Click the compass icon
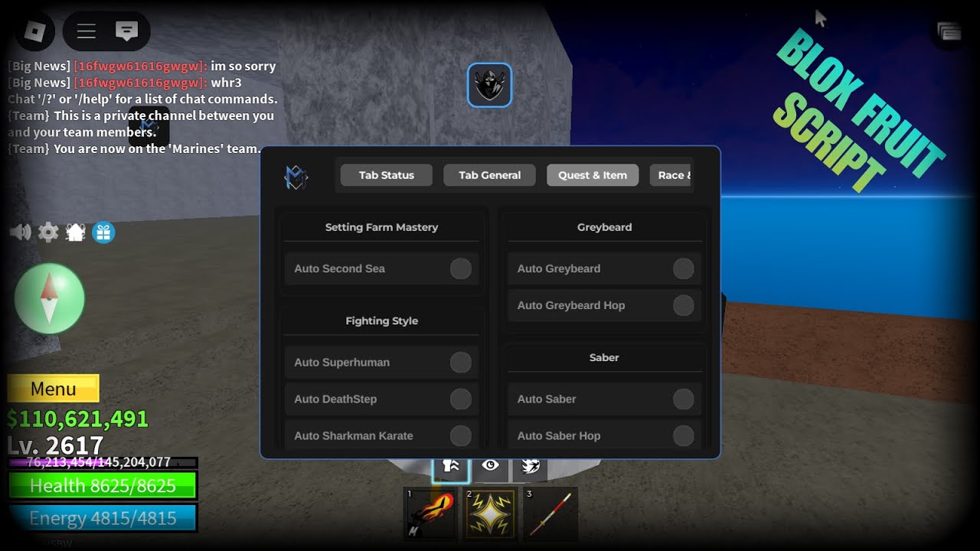Screen dimensions: 980x551 [50, 299]
